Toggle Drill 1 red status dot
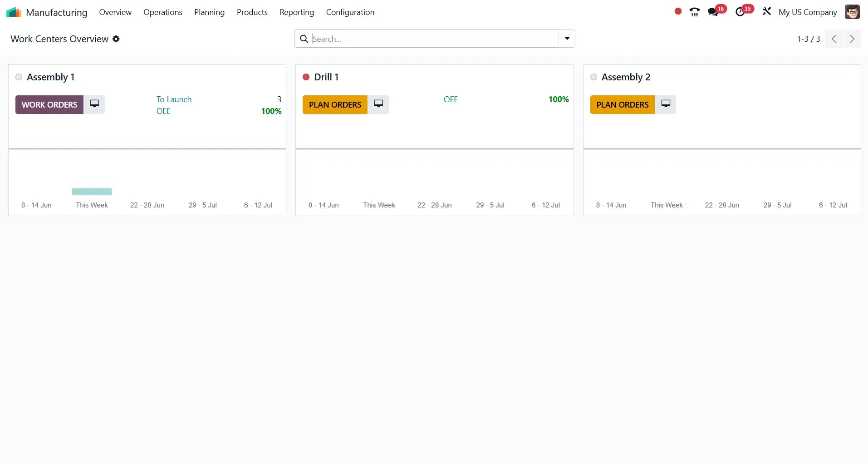The image size is (868, 464). click(306, 77)
